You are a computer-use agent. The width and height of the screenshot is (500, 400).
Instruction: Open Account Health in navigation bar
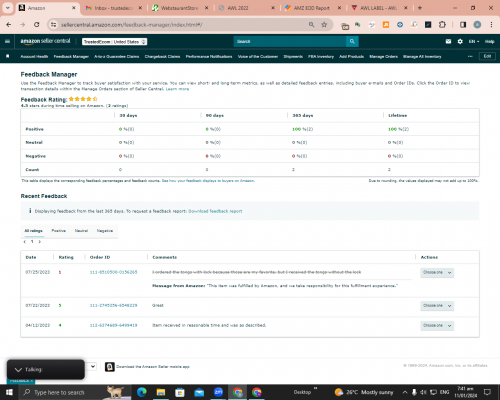tap(34, 57)
